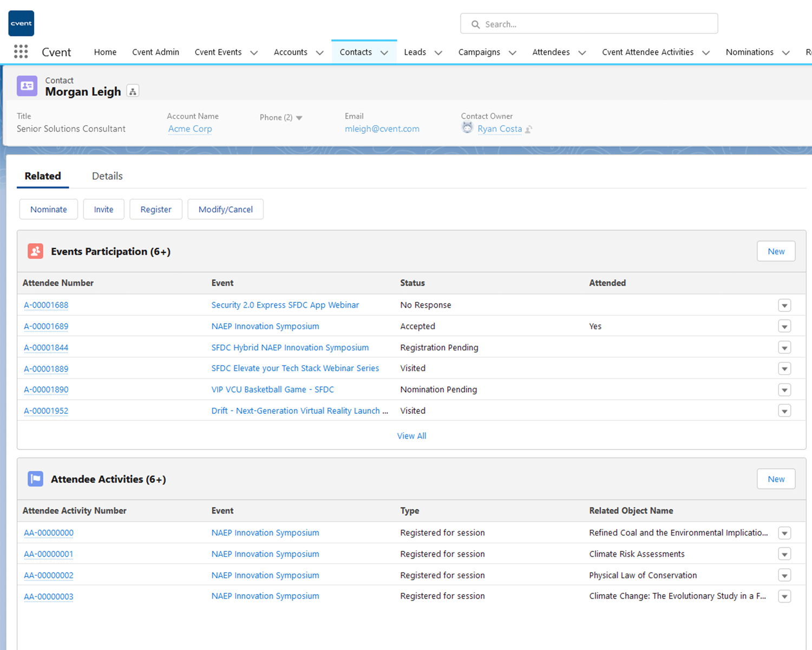The image size is (812, 650).
Task: Click Ryan Costa's avatar icon
Action: pyautogui.click(x=467, y=127)
